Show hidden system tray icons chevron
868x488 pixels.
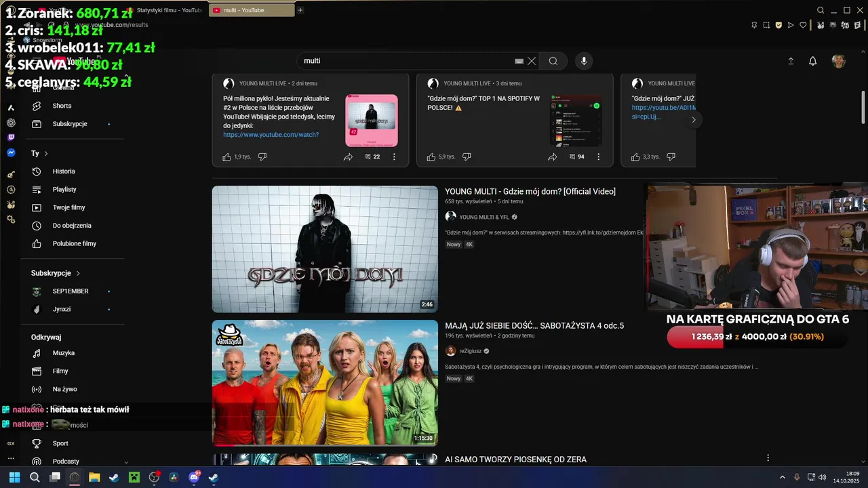[783, 477]
